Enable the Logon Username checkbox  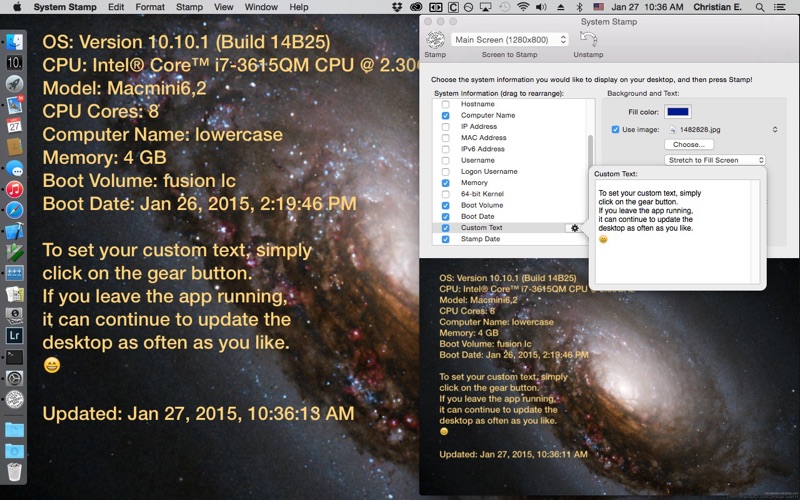(x=445, y=171)
